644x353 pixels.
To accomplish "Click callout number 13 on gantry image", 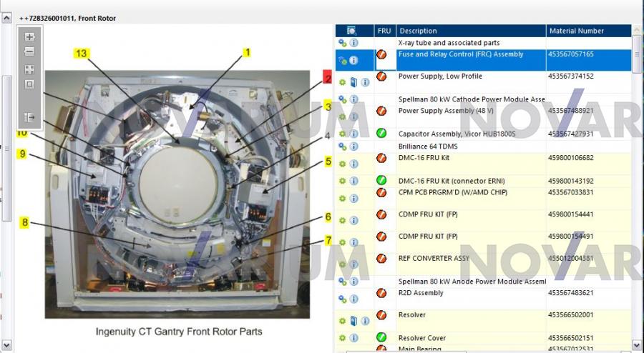I will click(82, 54).
